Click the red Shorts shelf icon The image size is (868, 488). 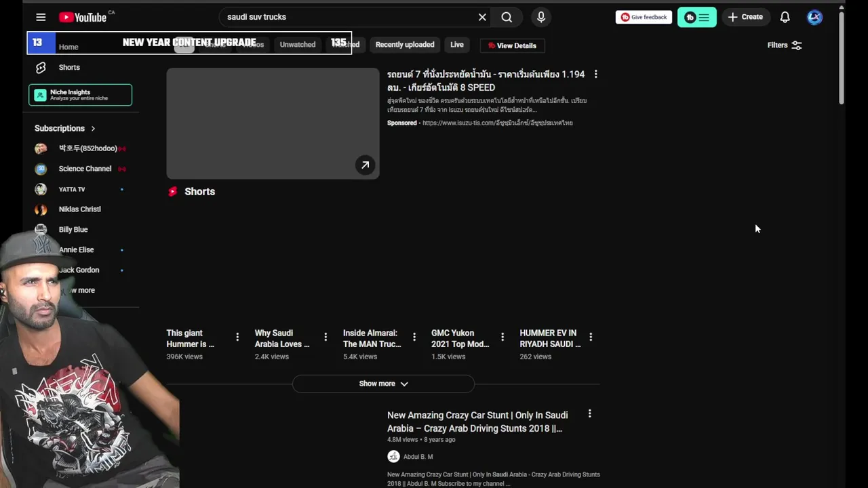pos(172,192)
